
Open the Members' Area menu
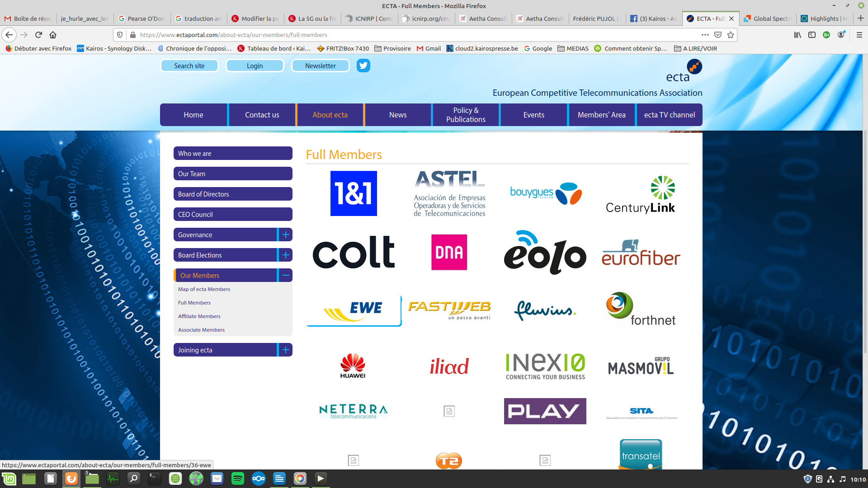click(602, 115)
